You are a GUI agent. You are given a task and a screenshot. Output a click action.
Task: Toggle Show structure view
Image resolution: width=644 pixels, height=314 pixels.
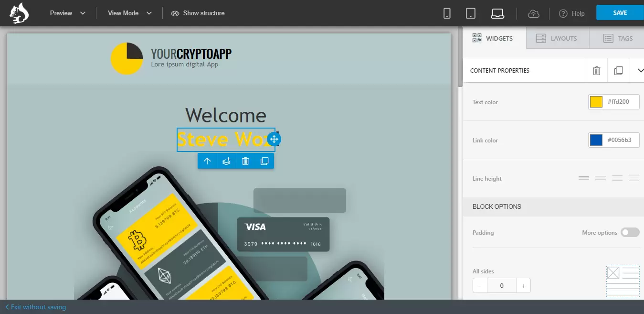coord(198,13)
